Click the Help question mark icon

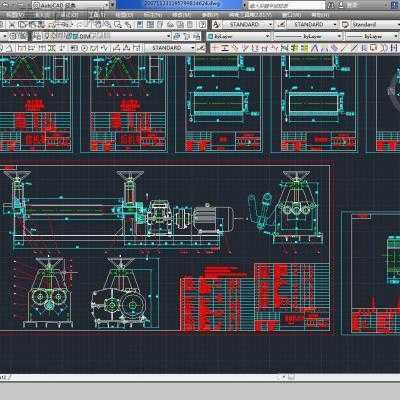click(x=202, y=25)
